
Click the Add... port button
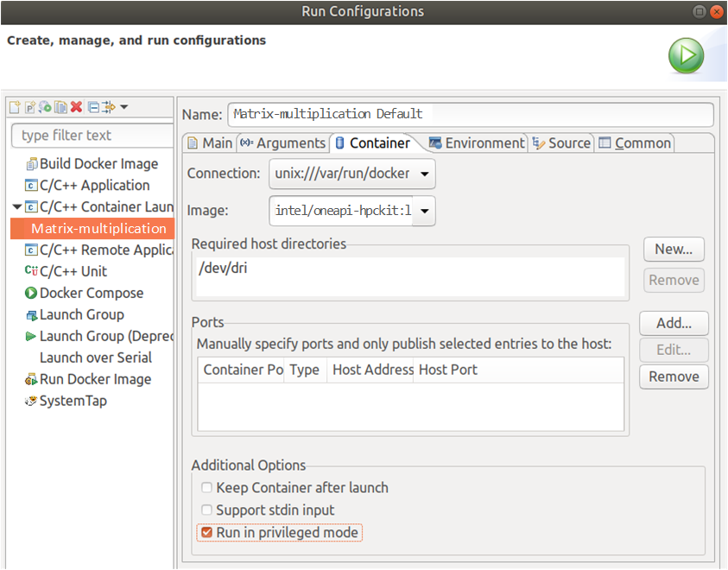pos(674,323)
